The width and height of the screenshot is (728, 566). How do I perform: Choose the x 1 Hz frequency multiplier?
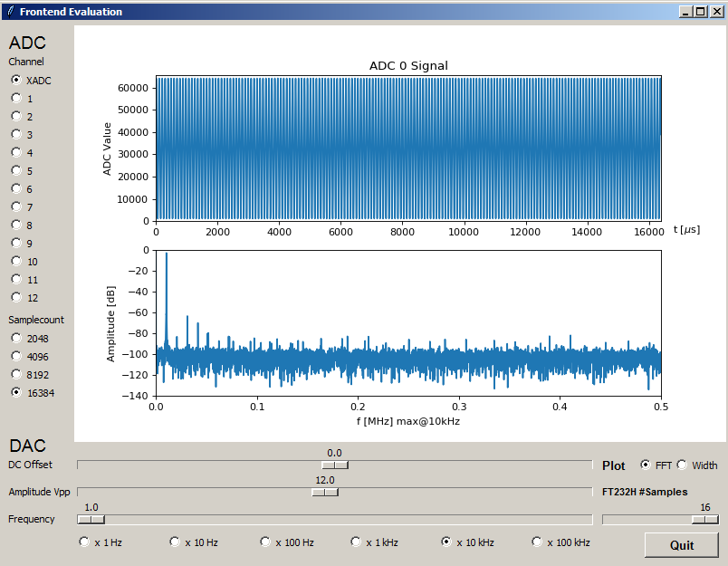click(x=85, y=542)
